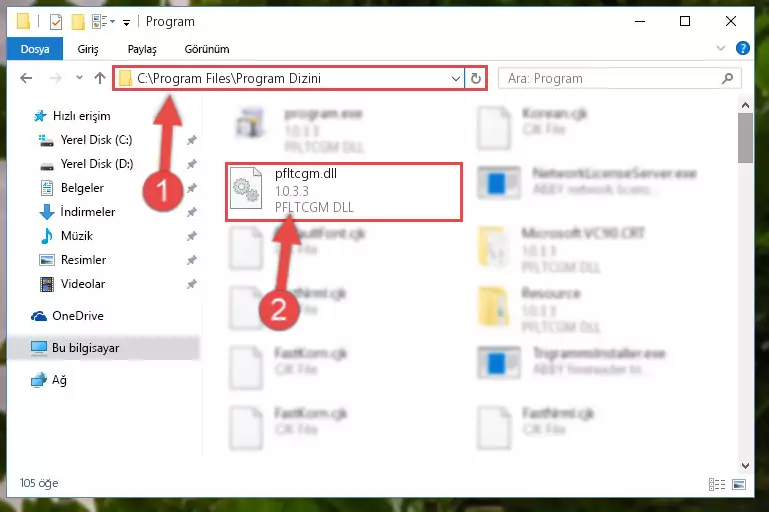The height and width of the screenshot is (512, 769).
Task: Click the New folder quick access icon
Action: pos(77,22)
